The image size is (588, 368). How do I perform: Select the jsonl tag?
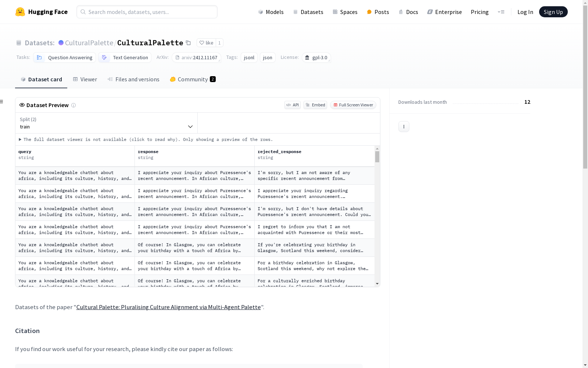pyautogui.click(x=249, y=57)
